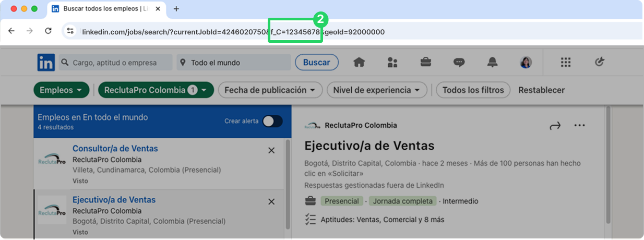Open the three-dot more options menu
Image resolution: width=644 pixels, height=240 pixels.
pyautogui.click(x=580, y=125)
